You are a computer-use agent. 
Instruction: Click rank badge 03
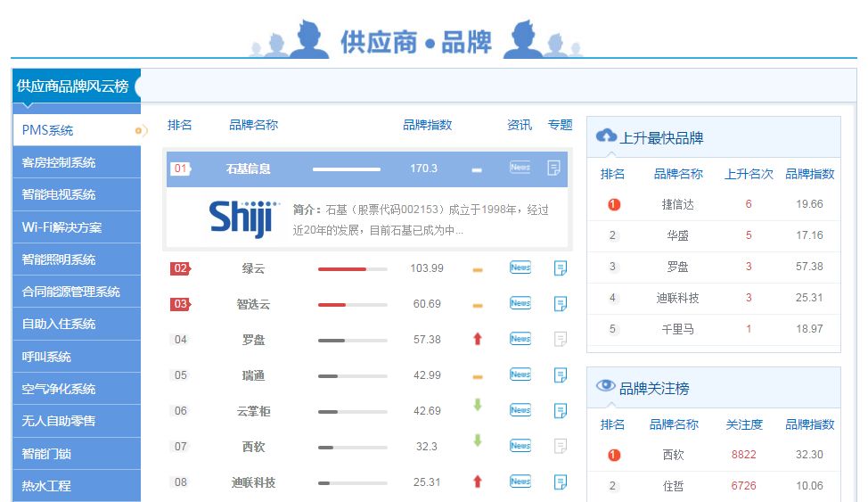click(x=181, y=304)
